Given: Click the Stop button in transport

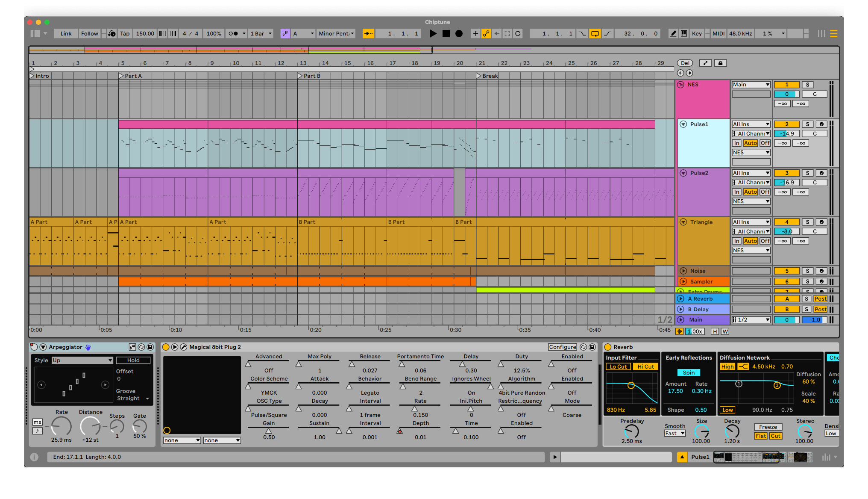Looking at the screenshot, I should [x=446, y=34].
